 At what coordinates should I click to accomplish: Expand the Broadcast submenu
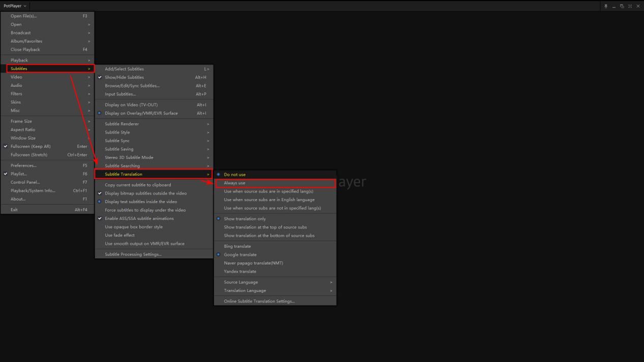pos(48,32)
